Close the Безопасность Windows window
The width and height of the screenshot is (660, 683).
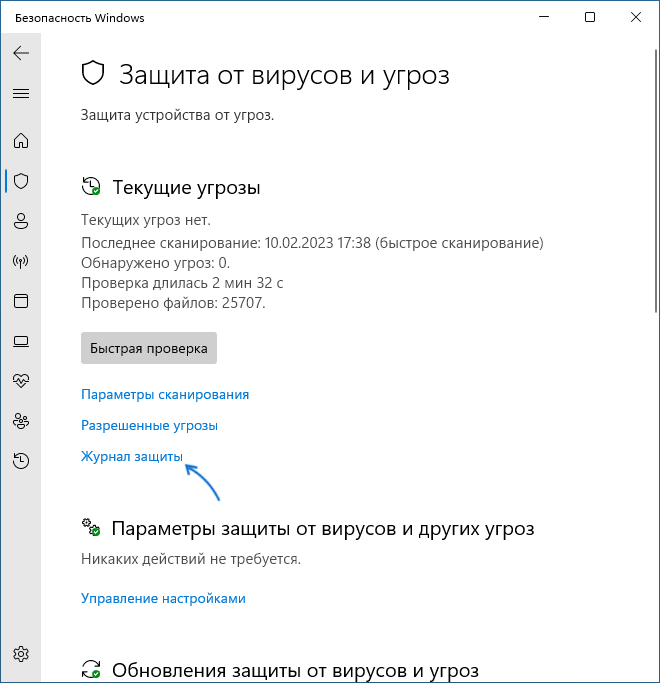point(636,17)
